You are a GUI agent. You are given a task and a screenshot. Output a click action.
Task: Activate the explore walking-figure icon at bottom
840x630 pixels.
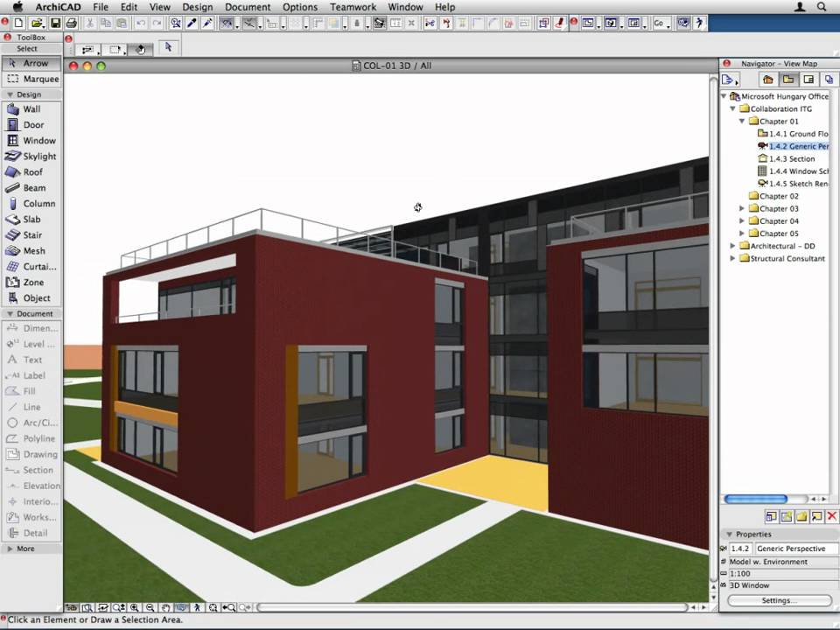click(x=197, y=607)
